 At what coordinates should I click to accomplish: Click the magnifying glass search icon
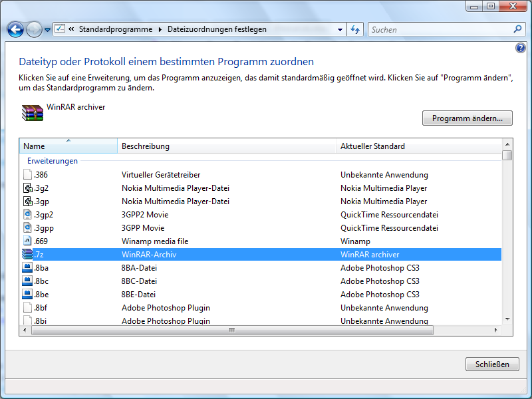click(x=518, y=29)
